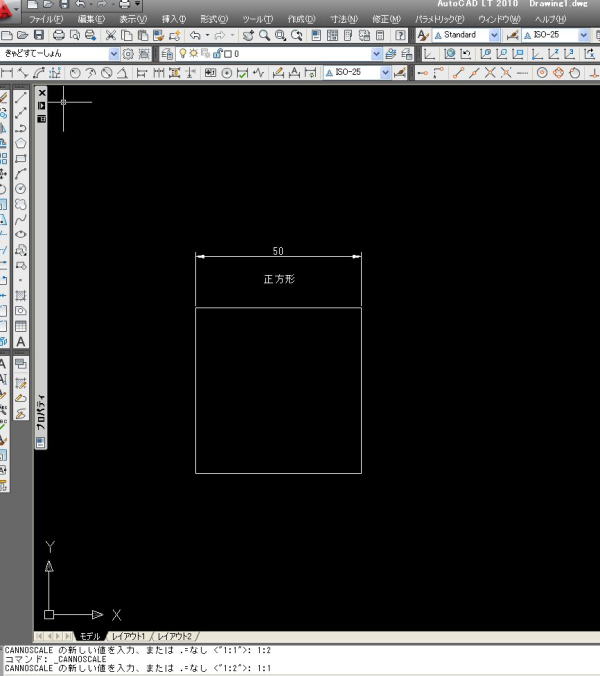
Task: Open the ISO-25 dropdown in dimension toolbar
Action: coord(385,73)
